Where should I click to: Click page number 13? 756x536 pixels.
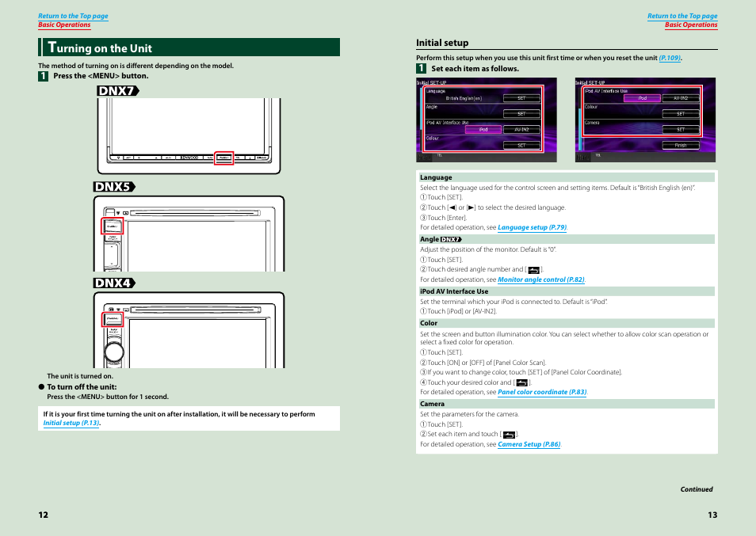pos(712,515)
